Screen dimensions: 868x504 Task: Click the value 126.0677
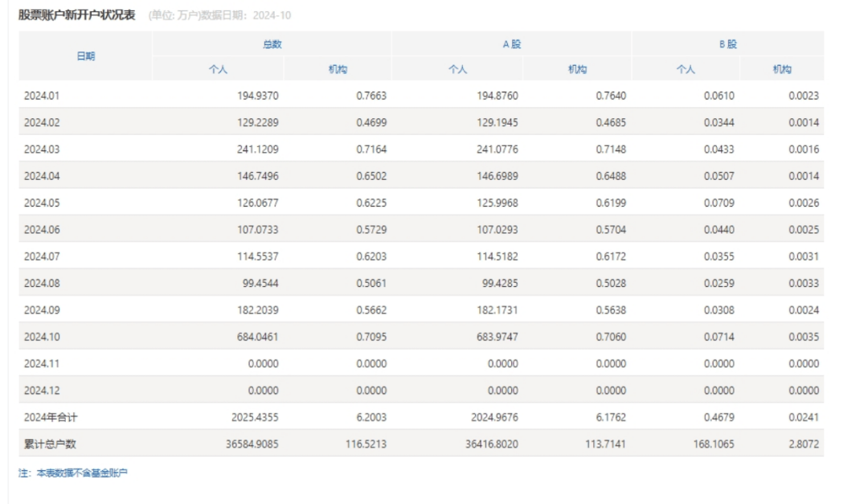(258, 203)
